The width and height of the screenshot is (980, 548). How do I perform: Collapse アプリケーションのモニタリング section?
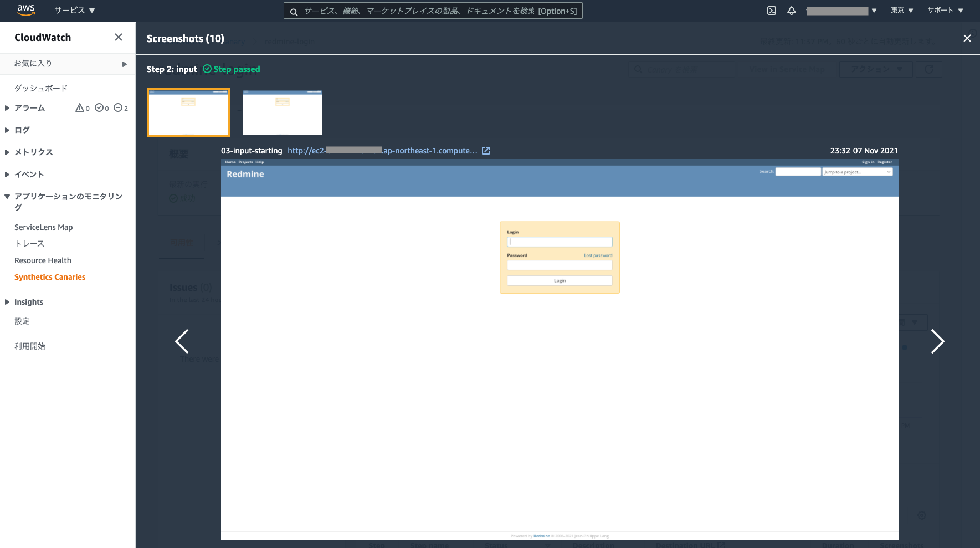(x=7, y=197)
